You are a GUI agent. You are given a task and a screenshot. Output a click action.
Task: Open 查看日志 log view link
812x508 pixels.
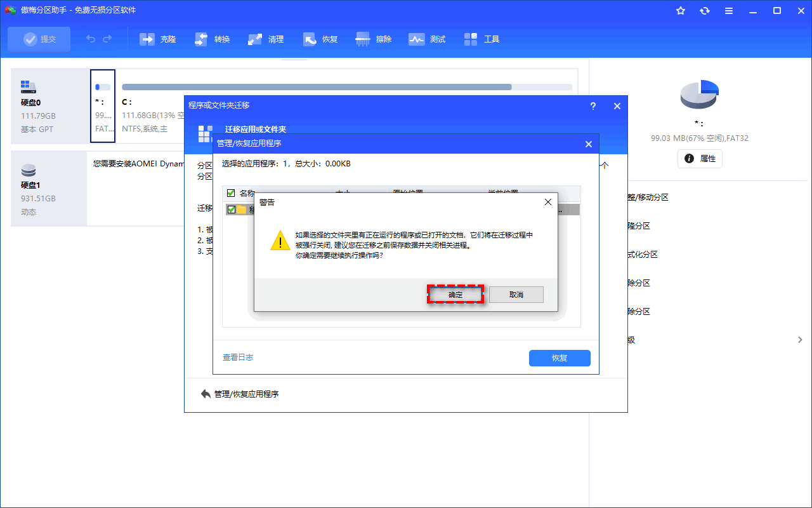(x=238, y=358)
